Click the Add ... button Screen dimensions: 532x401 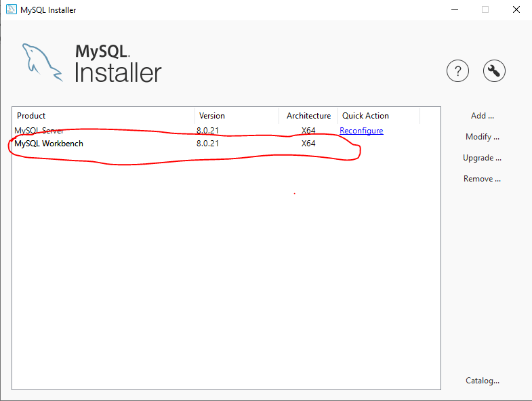pos(482,116)
